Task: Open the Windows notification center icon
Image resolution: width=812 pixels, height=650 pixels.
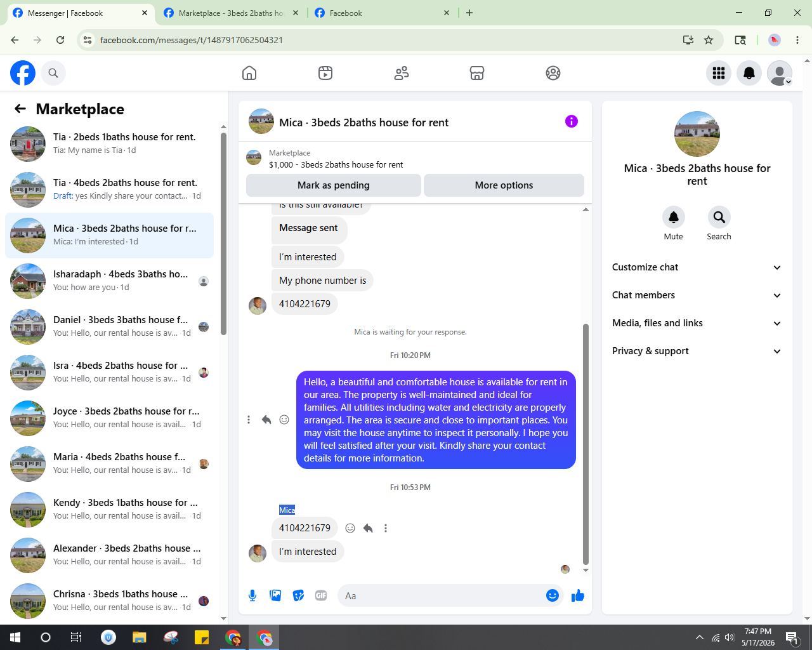Action: (792, 637)
